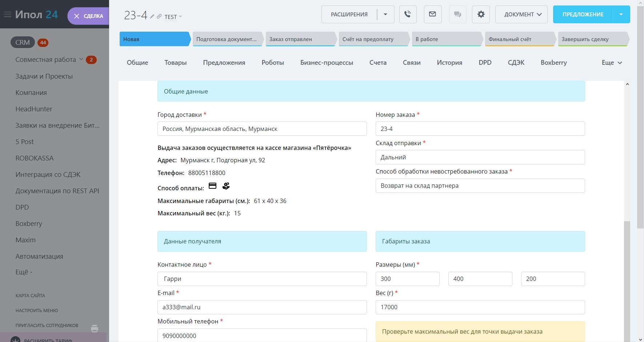Open the СДЭК tab
Image resolution: width=644 pixels, height=342 pixels.
click(x=516, y=63)
